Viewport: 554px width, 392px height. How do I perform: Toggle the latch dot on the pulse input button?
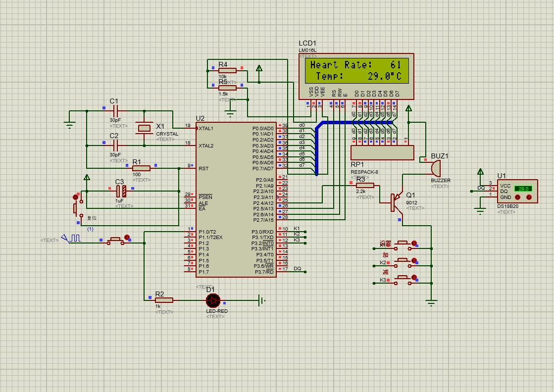click(x=127, y=237)
